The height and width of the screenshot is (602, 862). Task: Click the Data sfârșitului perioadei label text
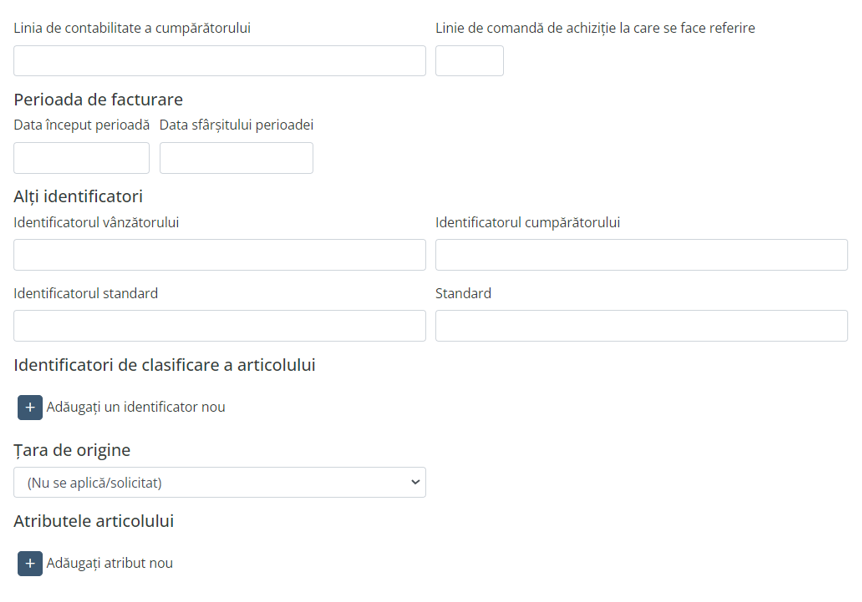(x=236, y=125)
